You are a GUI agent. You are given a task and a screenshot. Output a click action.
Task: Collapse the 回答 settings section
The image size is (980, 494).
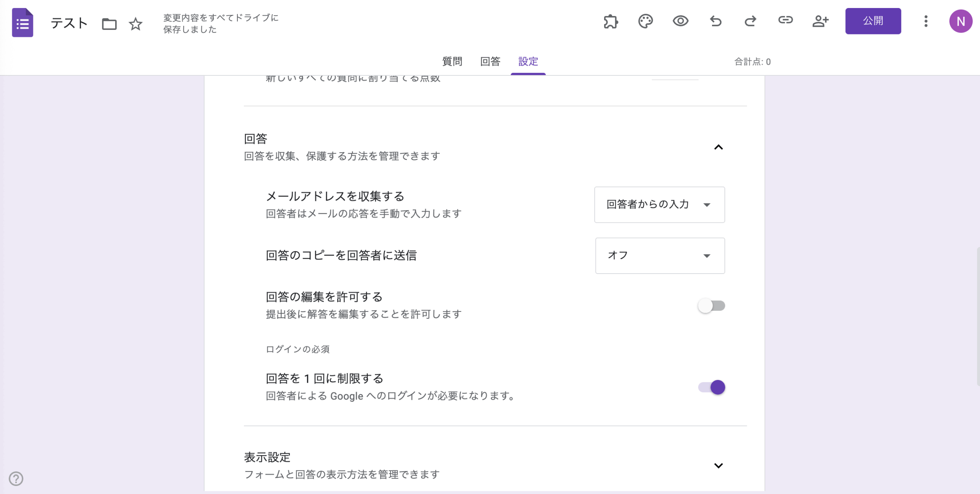[719, 147]
